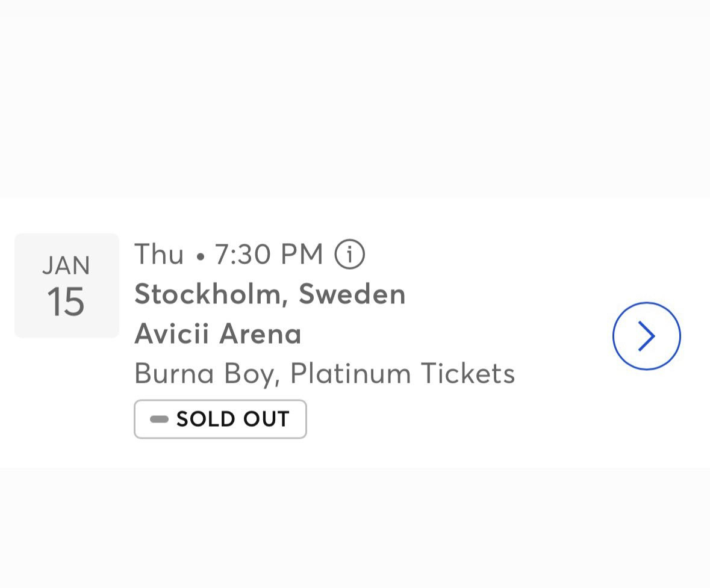The width and height of the screenshot is (710, 588).
Task: Click the SOLD OUT label text
Action: [x=233, y=419]
